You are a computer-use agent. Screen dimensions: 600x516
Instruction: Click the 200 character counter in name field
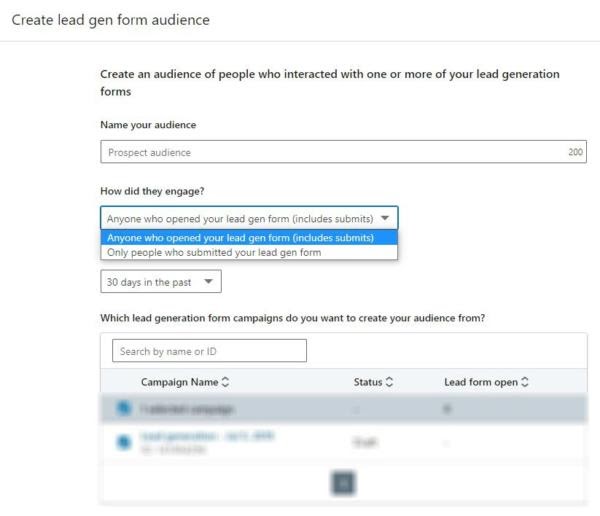pyautogui.click(x=575, y=152)
